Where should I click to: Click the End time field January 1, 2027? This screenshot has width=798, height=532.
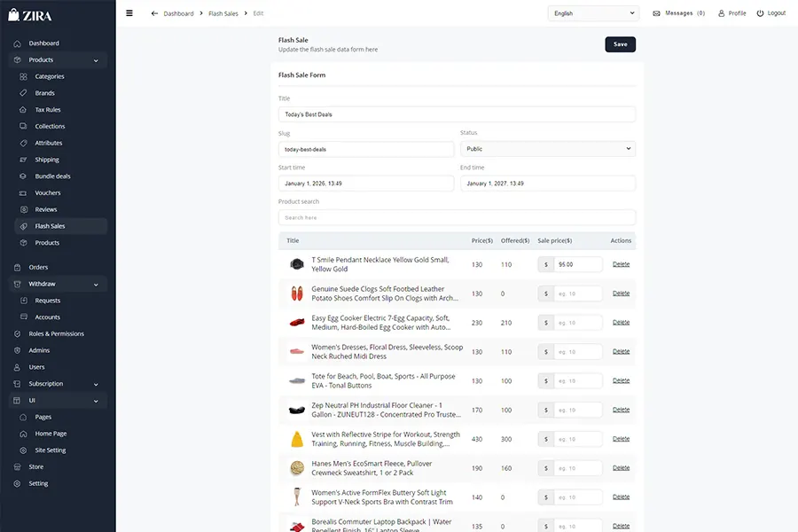[x=548, y=184]
